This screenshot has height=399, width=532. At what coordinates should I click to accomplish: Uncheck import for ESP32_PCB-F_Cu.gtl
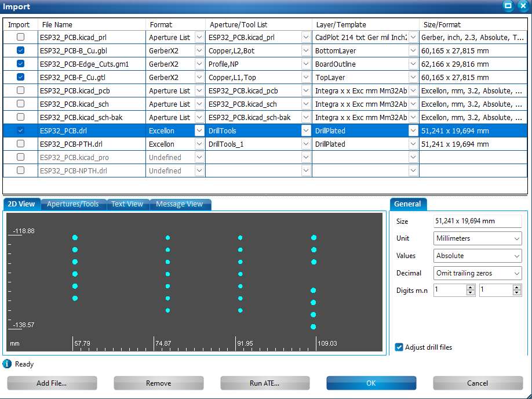tap(21, 77)
